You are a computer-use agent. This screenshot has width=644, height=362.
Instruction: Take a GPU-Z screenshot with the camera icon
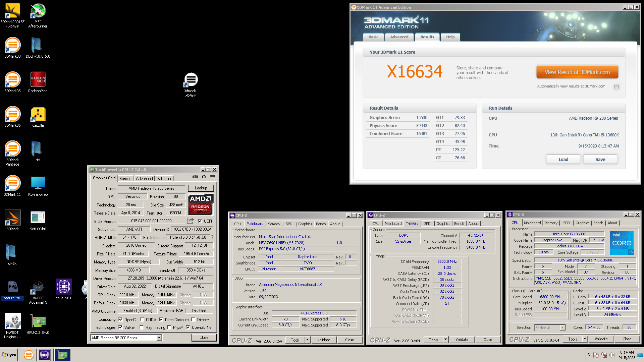pos(195,177)
